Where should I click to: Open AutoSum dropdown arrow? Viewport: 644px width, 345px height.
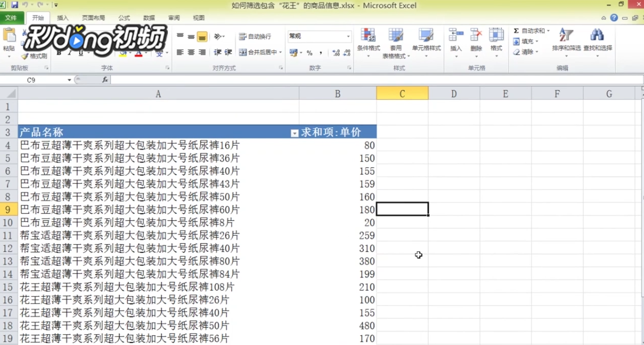[x=548, y=31]
